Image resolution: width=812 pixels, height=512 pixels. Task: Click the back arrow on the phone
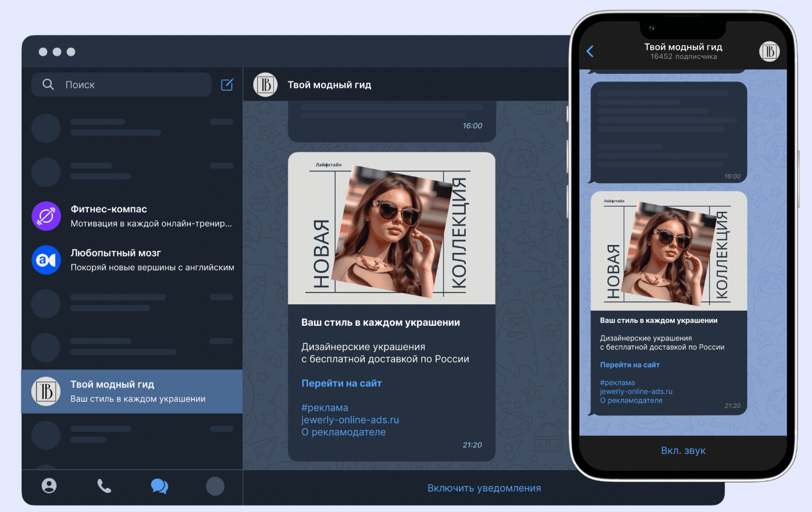click(x=590, y=51)
